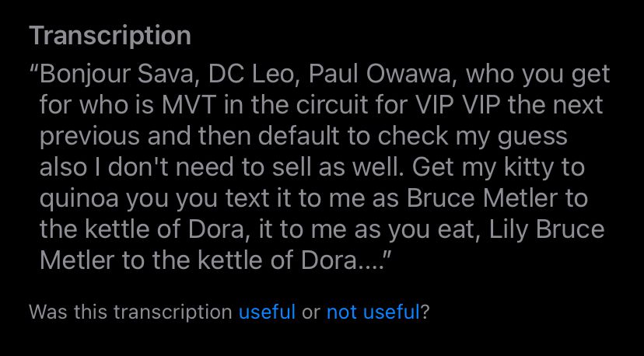Tap the word check in the transcription
The height and width of the screenshot is (356, 644).
pos(413,136)
